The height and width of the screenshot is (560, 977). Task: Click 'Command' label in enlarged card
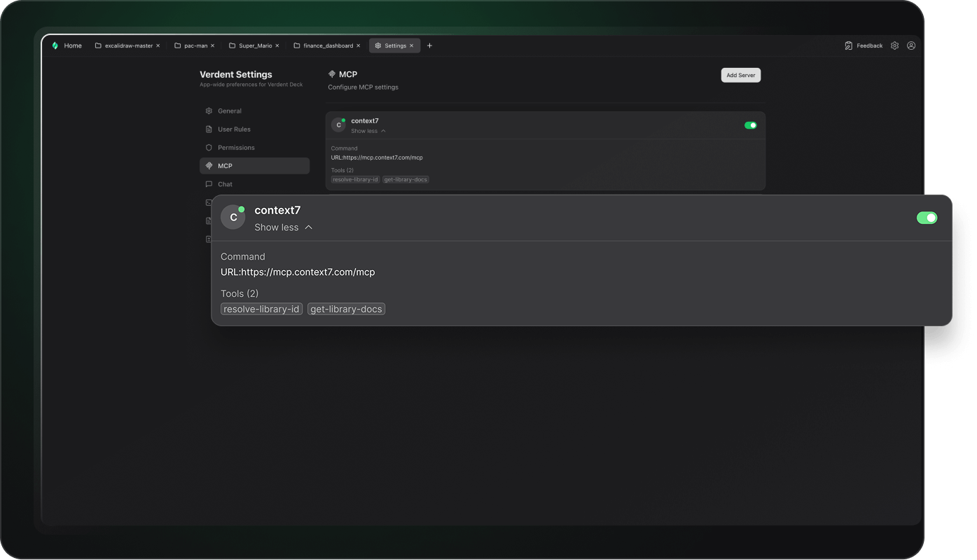[243, 257]
